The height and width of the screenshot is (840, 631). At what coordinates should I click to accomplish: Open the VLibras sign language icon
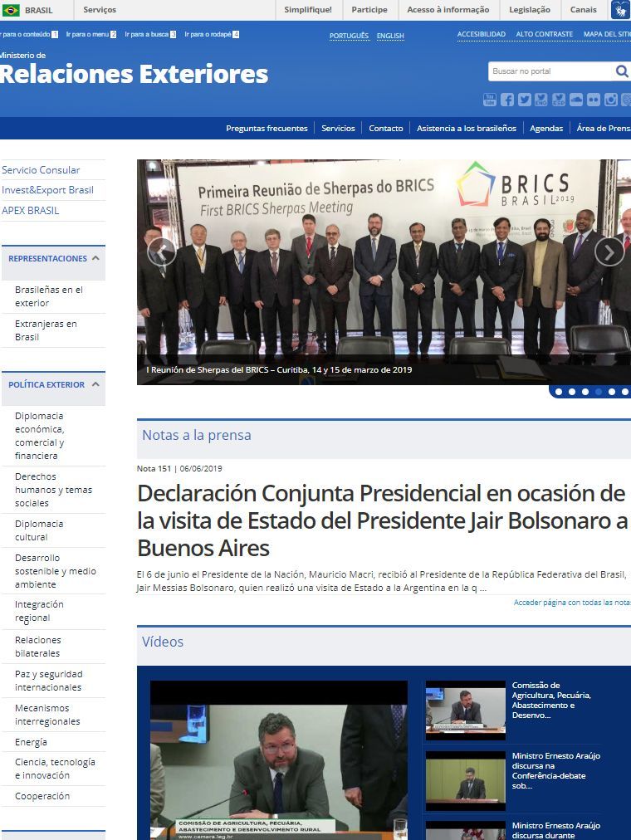[x=621, y=10]
